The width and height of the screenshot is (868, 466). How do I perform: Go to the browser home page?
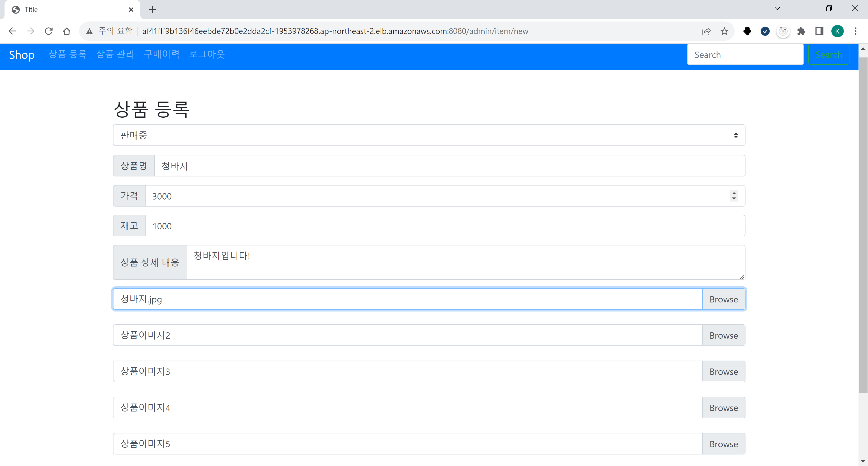tap(67, 31)
